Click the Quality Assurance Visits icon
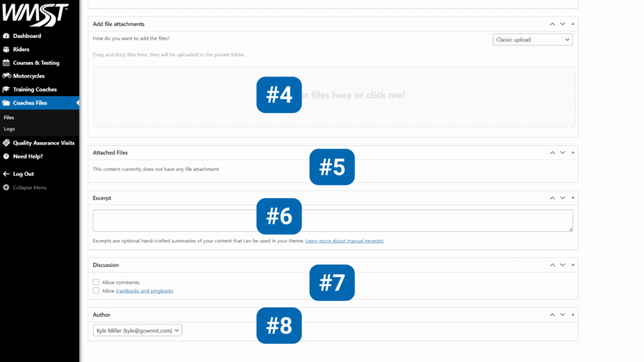The width and height of the screenshot is (644, 362). point(6,143)
